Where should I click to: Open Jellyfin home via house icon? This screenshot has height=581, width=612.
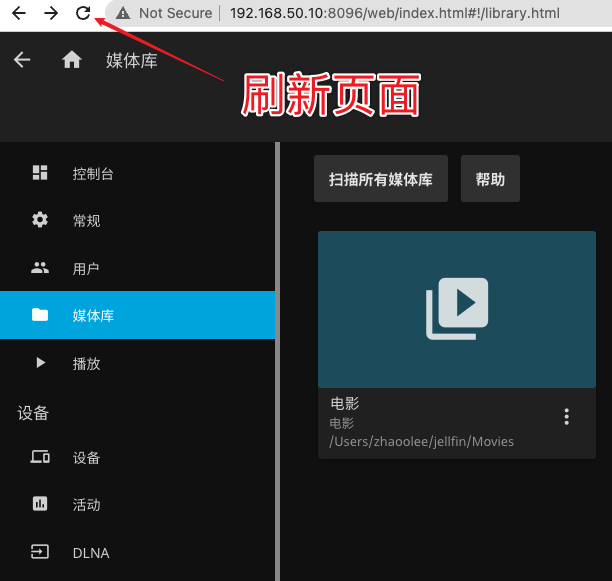[72, 60]
